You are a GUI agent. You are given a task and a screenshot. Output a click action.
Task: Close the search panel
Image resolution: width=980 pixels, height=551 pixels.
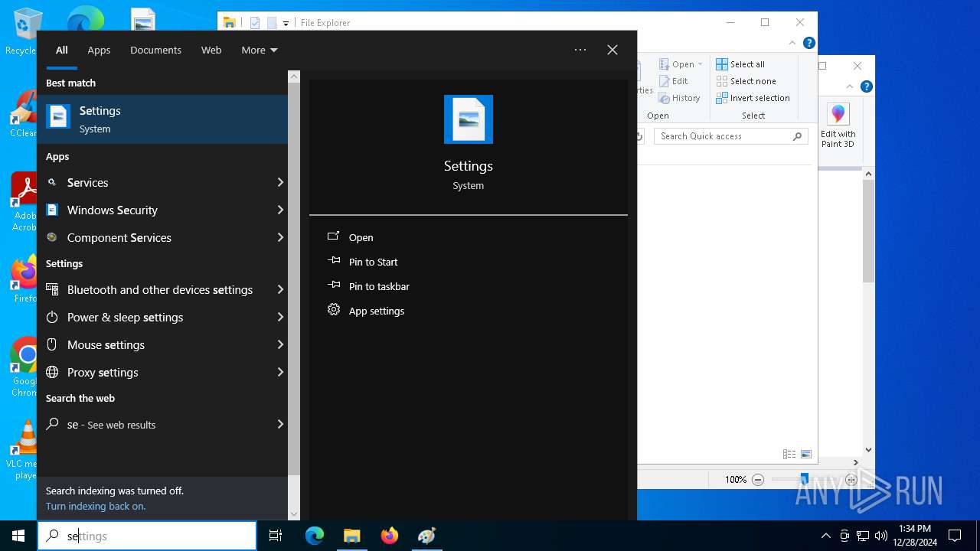[x=612, y=50]
